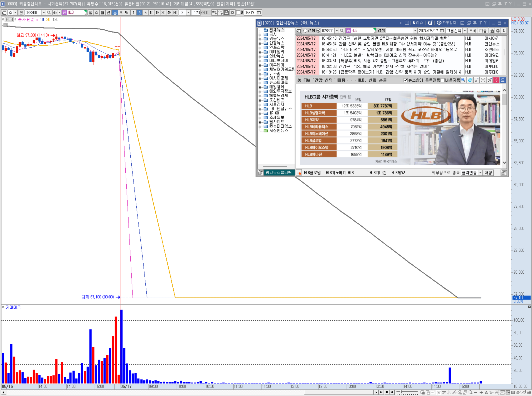Image resolution: width=532 pixels, height=396 pixels.
Task: Toggle 뉴스창에 종목연동 checkbox
Action: (x=405, y=80)
